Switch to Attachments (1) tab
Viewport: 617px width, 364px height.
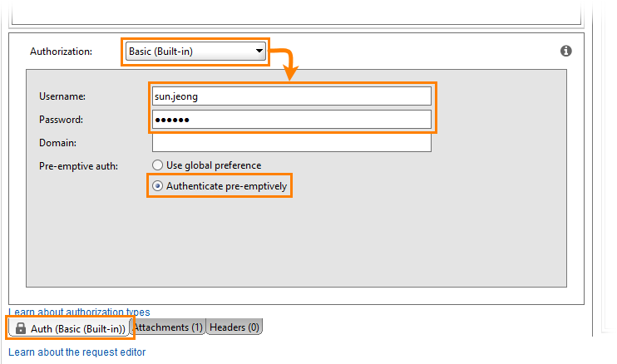click(x=168, y=327)
